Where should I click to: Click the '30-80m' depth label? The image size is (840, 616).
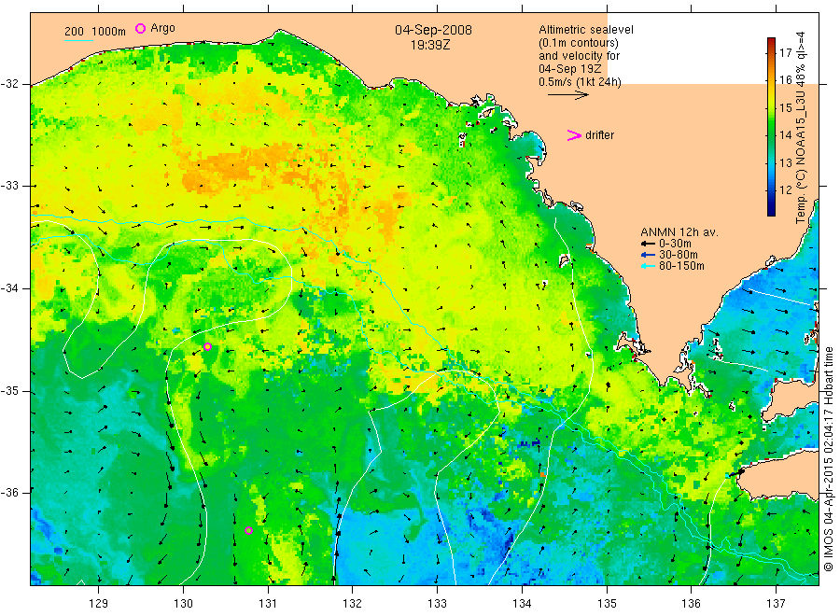pos(679,255)
